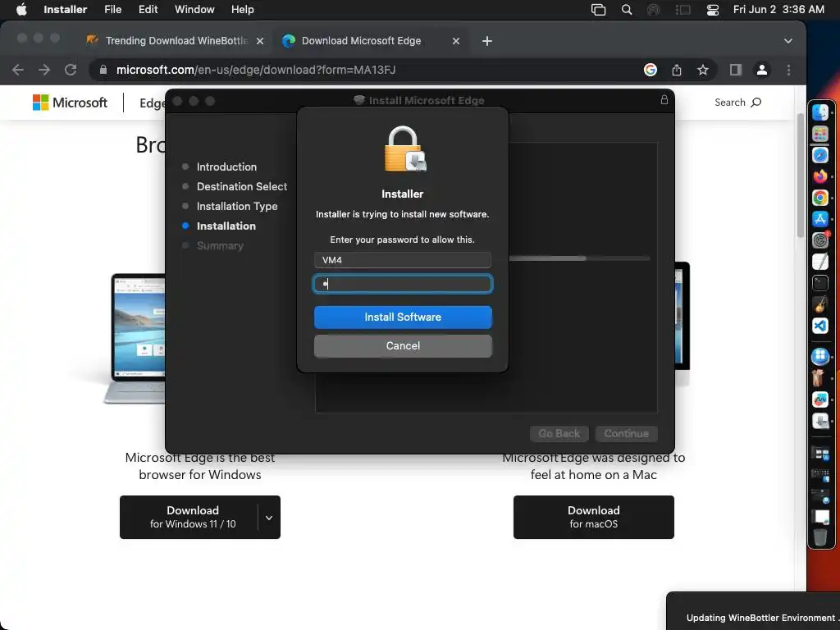Expand the Chrome tab search chevron
Screen dimensions: 840x630
click(788, 41)
